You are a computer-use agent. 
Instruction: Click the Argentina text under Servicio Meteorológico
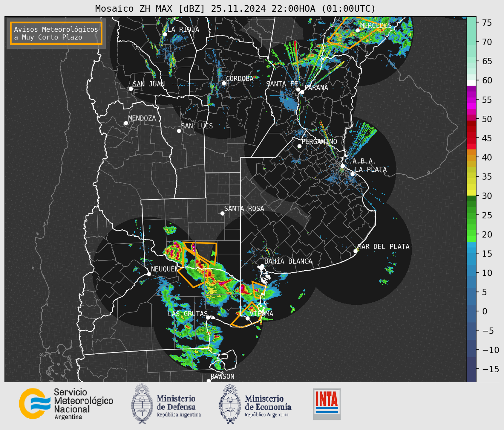(68, 417)
